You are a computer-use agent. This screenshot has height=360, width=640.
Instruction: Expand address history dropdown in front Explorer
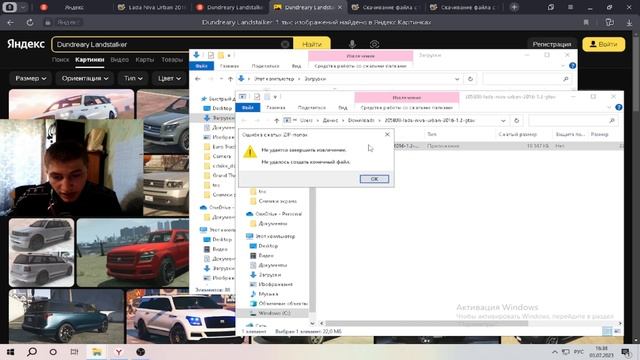(x=503, y=120)
